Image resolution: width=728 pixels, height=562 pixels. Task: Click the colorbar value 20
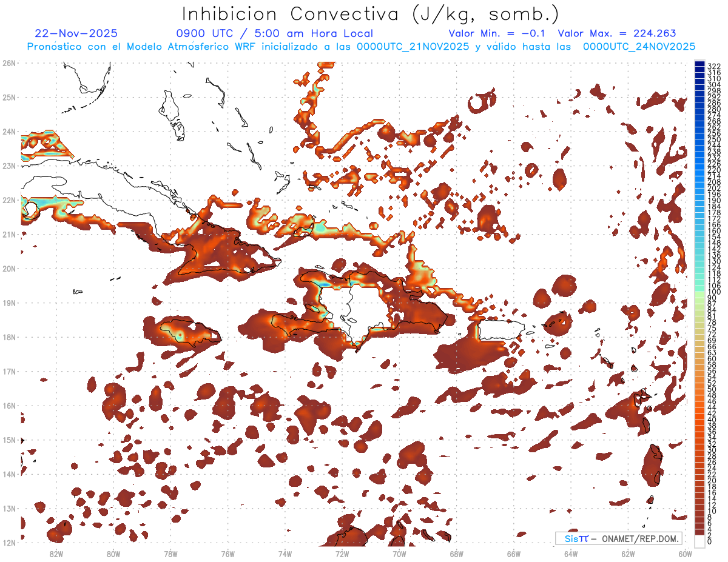tap(712, 481)
